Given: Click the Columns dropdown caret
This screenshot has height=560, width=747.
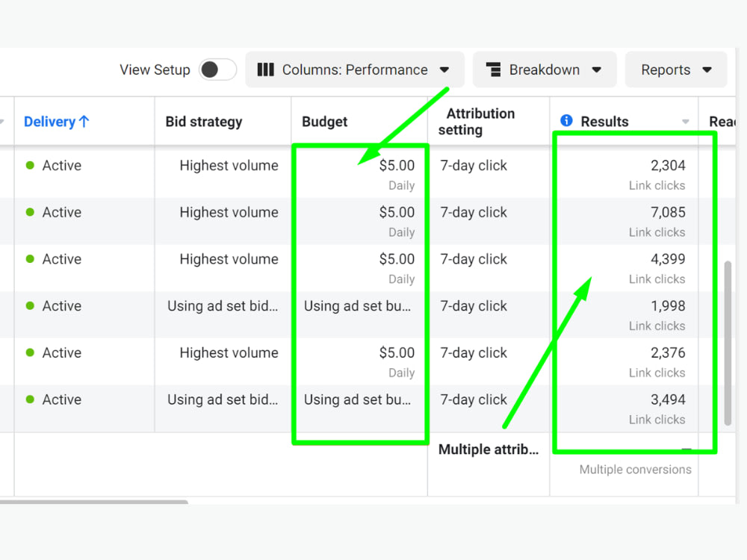Looking at the screenshot, I should (x=444, y=70).
